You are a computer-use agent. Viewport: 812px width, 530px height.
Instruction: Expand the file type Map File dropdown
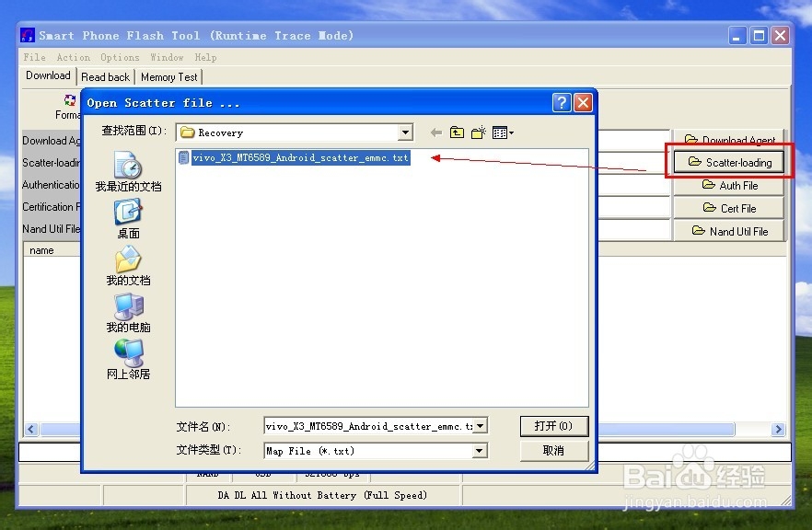(x=480, y=451)
